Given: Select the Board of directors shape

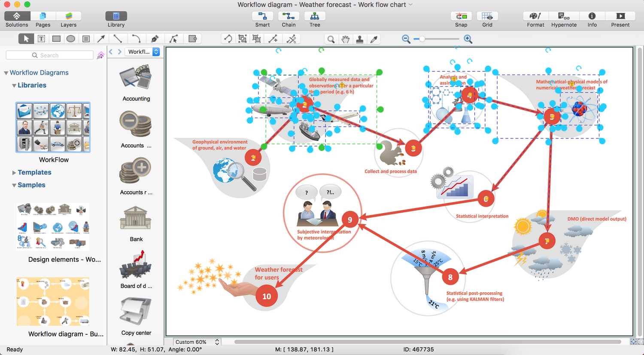Looking at the screenshot, I should (136, 264).
